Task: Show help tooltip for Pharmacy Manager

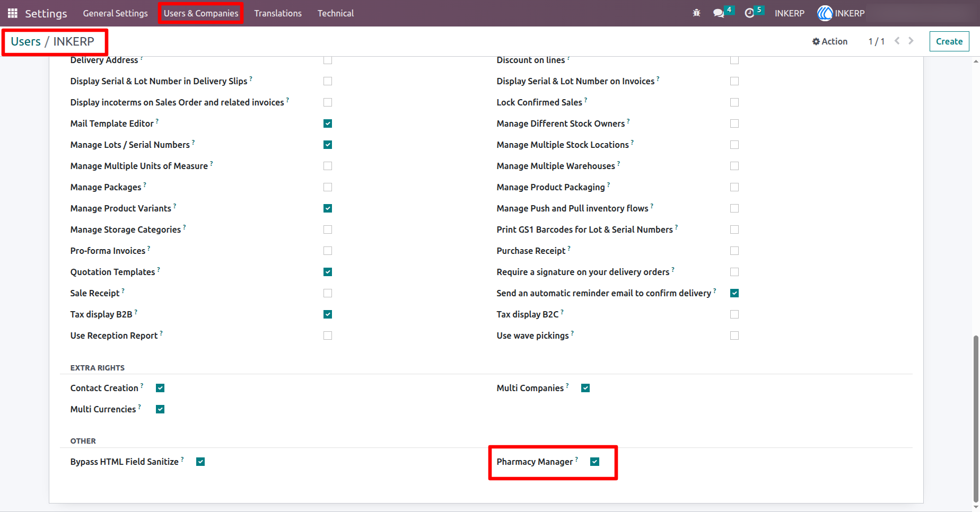Action: (x=577, y=459)
